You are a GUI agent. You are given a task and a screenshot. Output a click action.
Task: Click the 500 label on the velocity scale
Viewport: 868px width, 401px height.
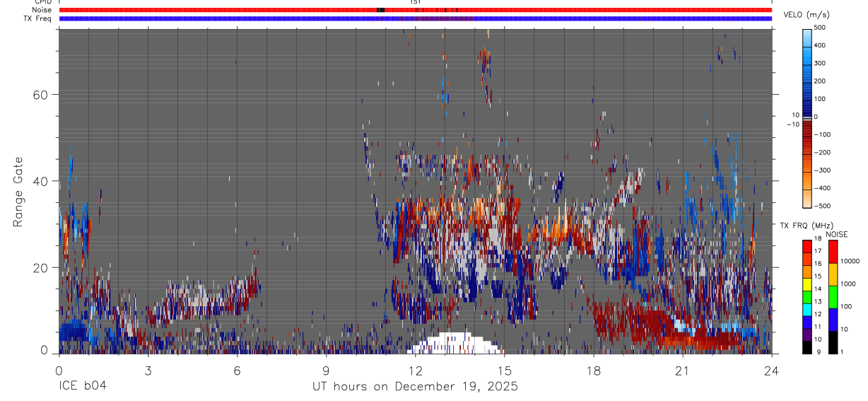click(821, 28)
